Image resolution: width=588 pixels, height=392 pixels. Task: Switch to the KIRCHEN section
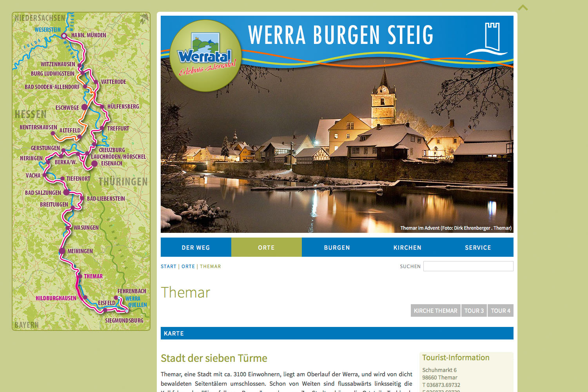[407, 247]
